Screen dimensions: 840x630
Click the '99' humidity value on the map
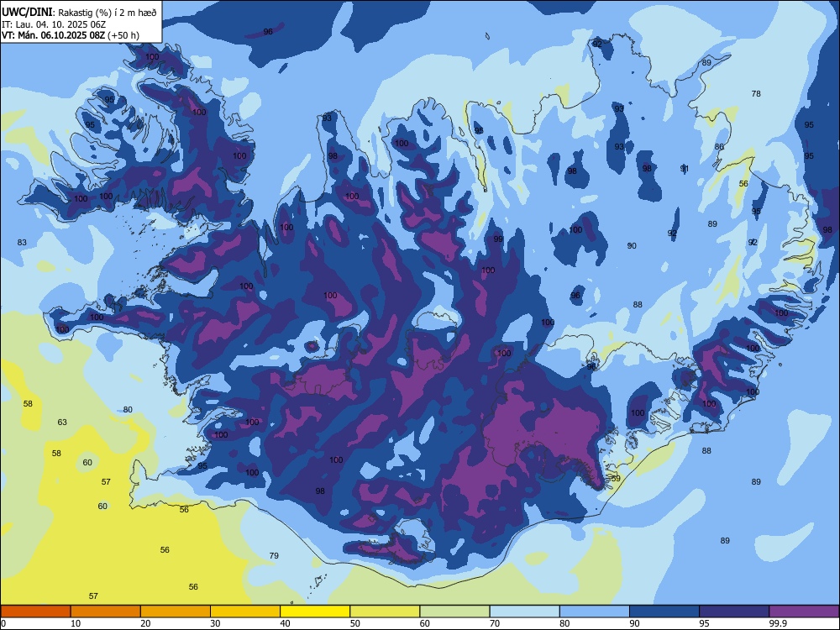(x=498, y=239)
